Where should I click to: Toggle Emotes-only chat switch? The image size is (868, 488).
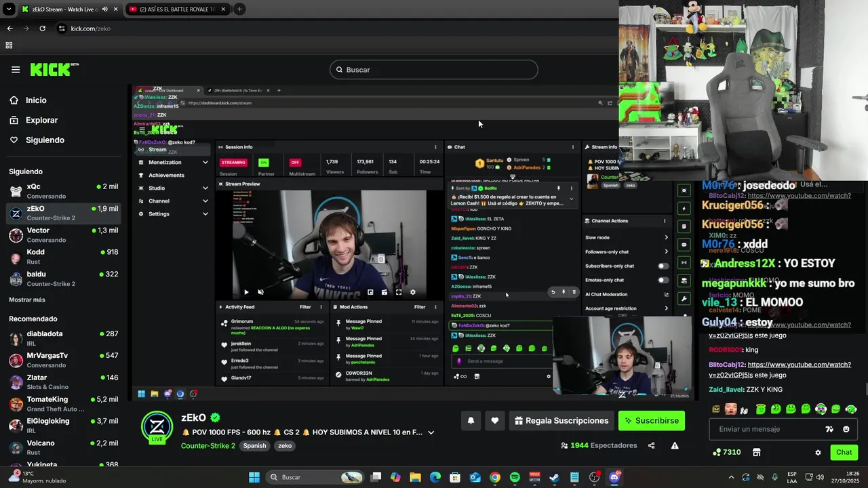(x=663, y=280)
